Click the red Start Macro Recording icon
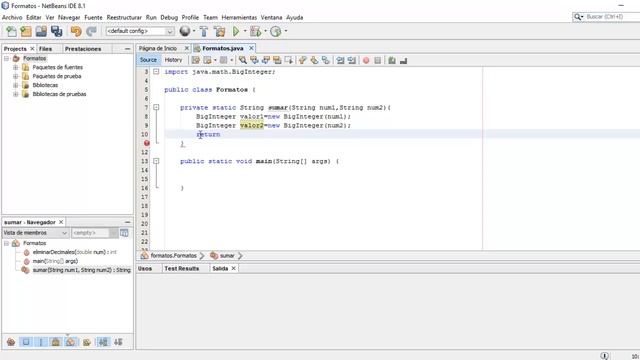Viewport: 640px width, 360px height. [x=366, y=60]
